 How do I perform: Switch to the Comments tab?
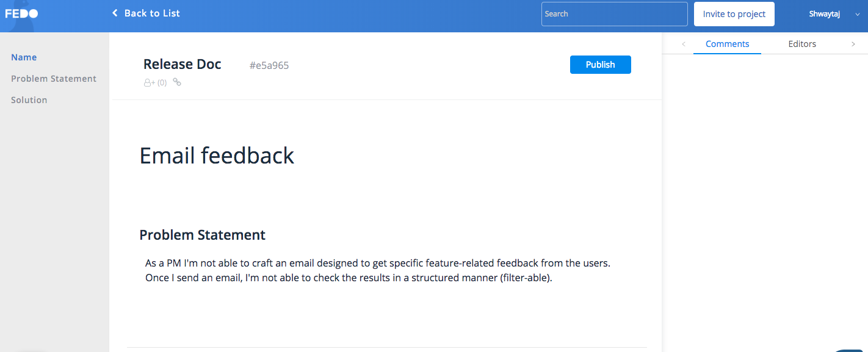click(727, 44)
